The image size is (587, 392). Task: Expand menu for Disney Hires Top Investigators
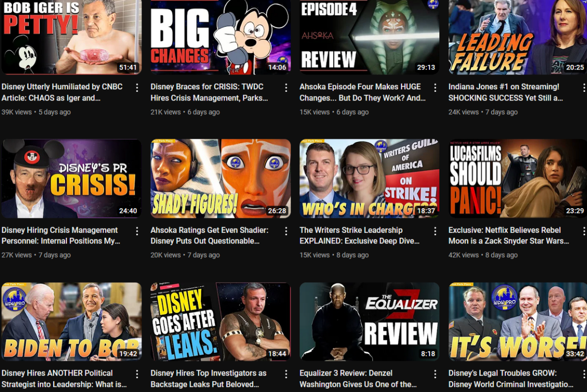(x=286, y=374)
